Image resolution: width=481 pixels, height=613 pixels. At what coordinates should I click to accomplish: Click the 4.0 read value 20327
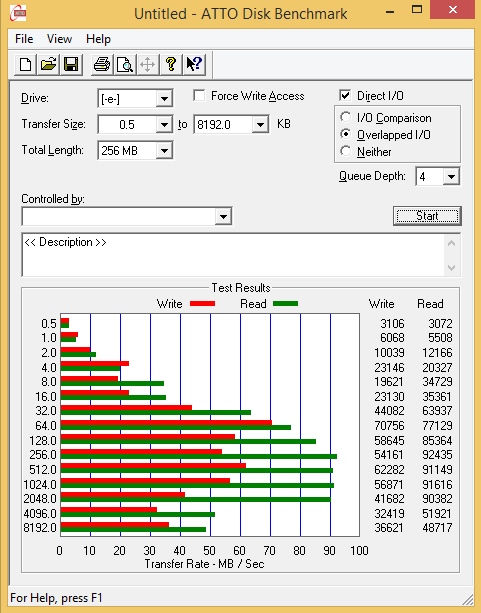click(x=437, y=367)
